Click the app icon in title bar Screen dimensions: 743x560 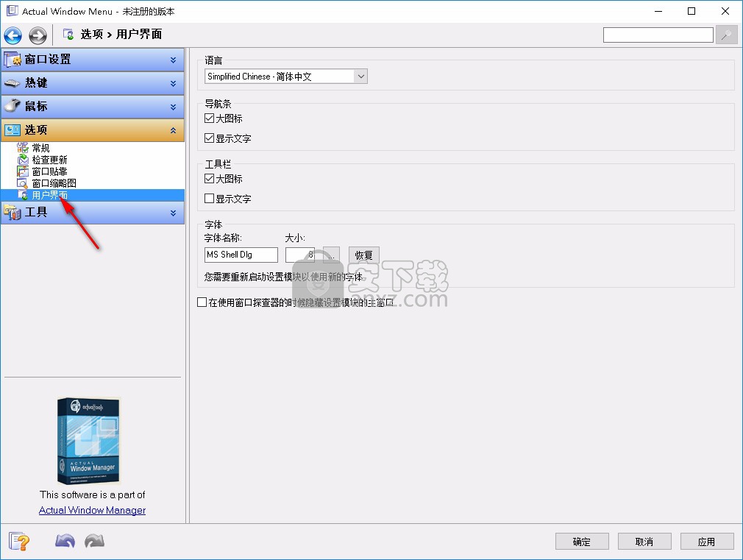click(12, 11)
